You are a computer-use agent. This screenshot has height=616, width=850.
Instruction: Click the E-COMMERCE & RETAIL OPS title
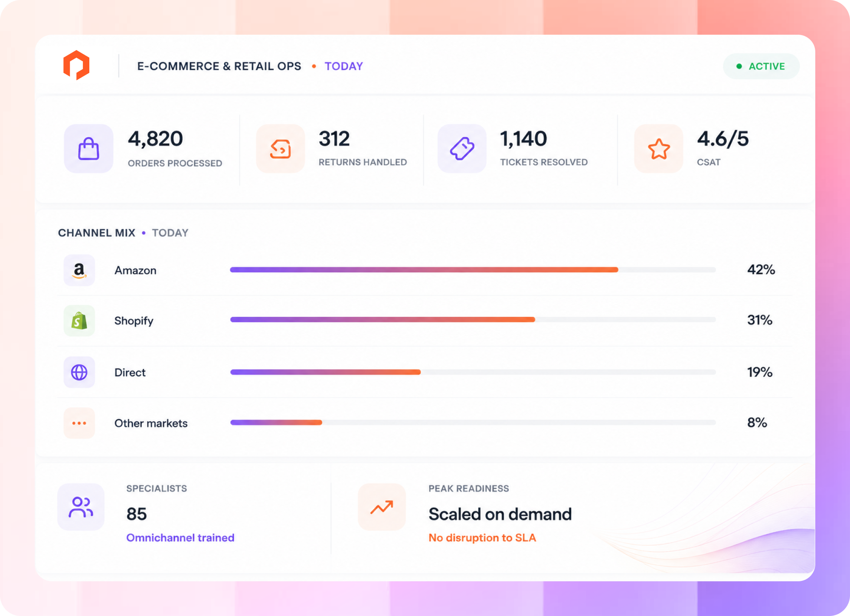point(219,66)
